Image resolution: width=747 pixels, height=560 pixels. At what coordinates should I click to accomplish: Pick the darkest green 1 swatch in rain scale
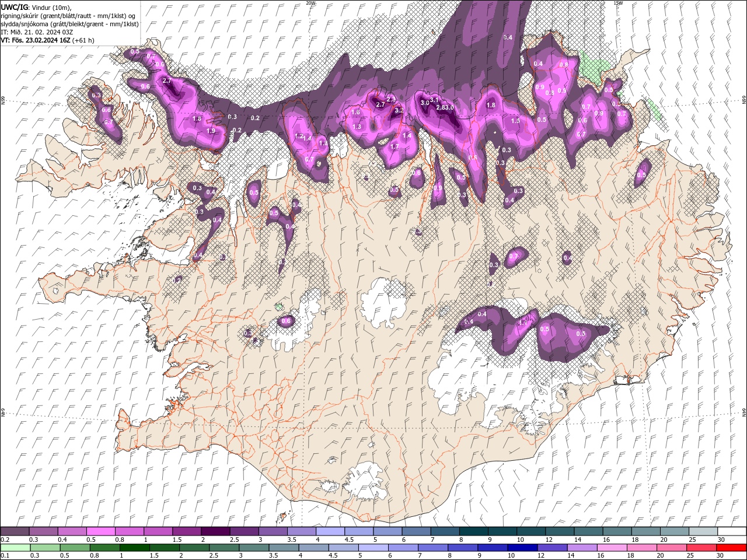(134, 548)
